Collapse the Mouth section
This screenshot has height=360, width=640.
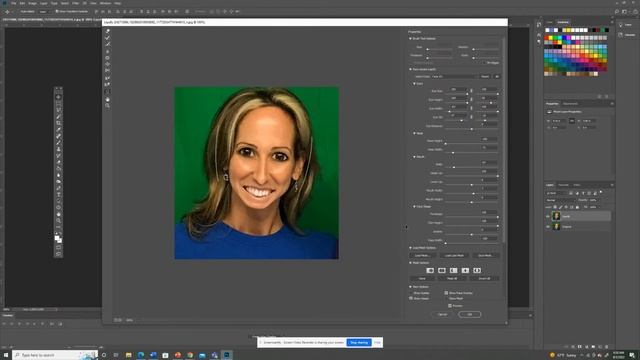[x=414, y=157]
